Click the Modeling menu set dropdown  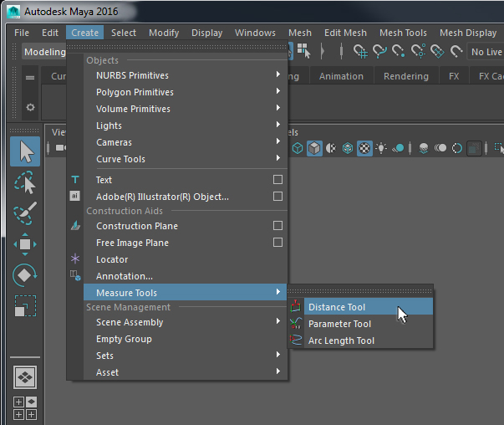[x=44, y=52]
